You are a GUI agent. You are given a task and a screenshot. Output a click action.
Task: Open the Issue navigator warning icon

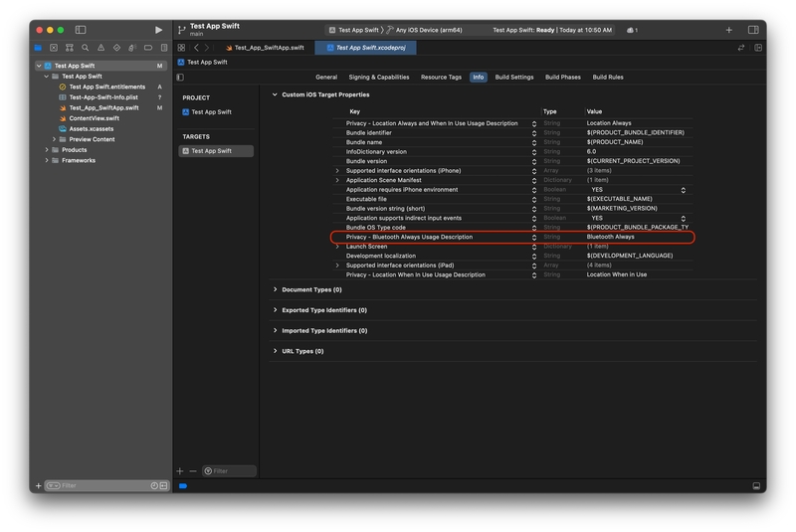coord(100,48)
